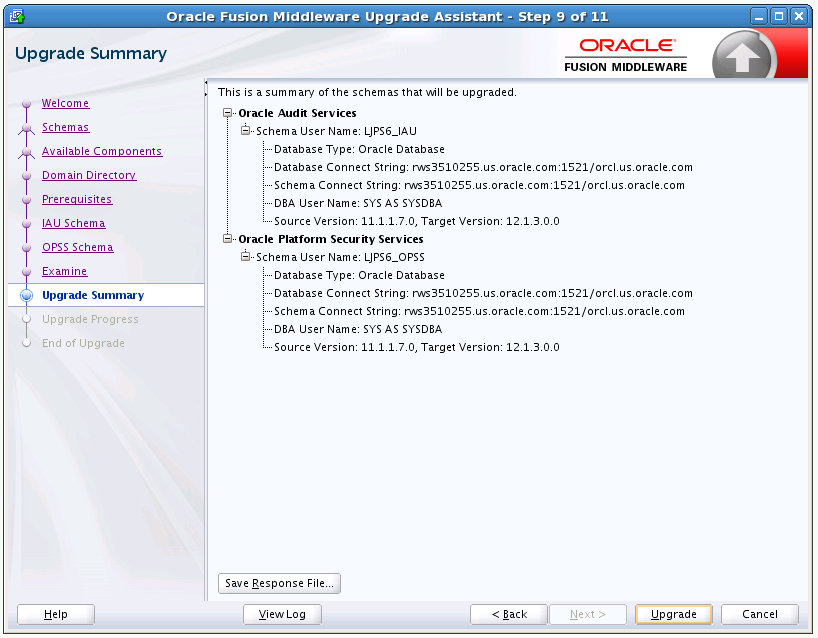Click the active Upgrade Summary step indicator

[x=26, y=296]
